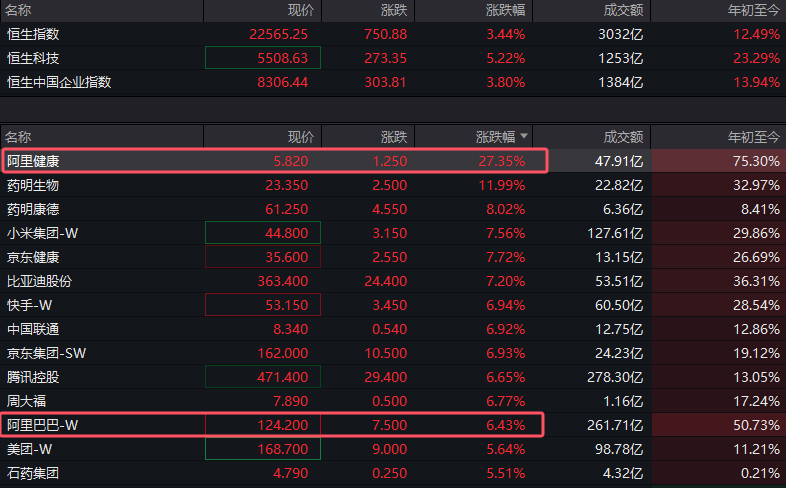Click 名称 column header in index table
Image resolution: width=786 pixels, height=488 pixels.
click(x=18, y=10)
